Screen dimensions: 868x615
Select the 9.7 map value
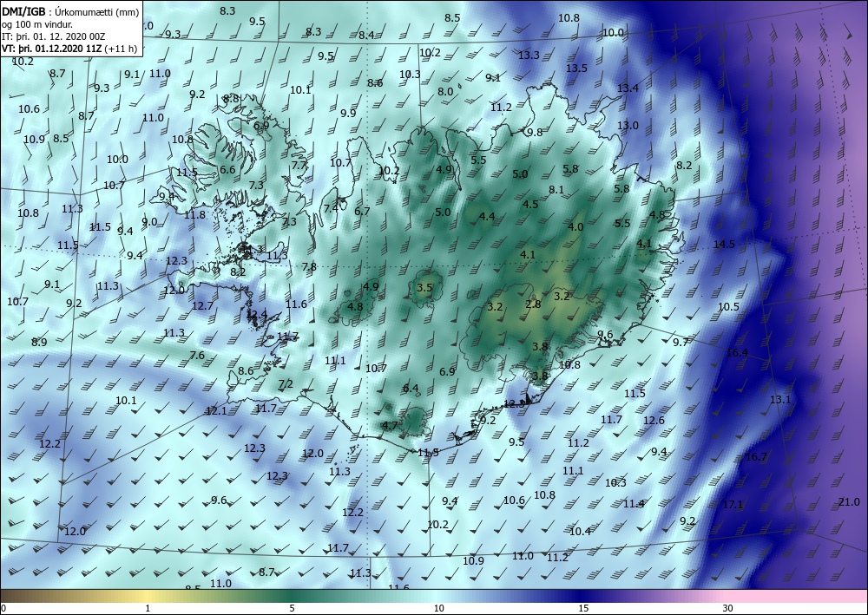[x=681, y=343]
